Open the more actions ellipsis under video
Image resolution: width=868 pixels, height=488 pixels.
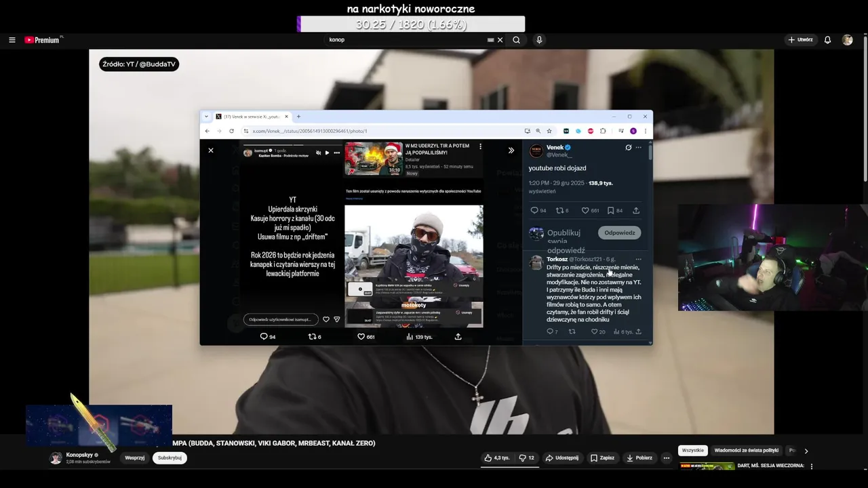click(x=667, y=458)
